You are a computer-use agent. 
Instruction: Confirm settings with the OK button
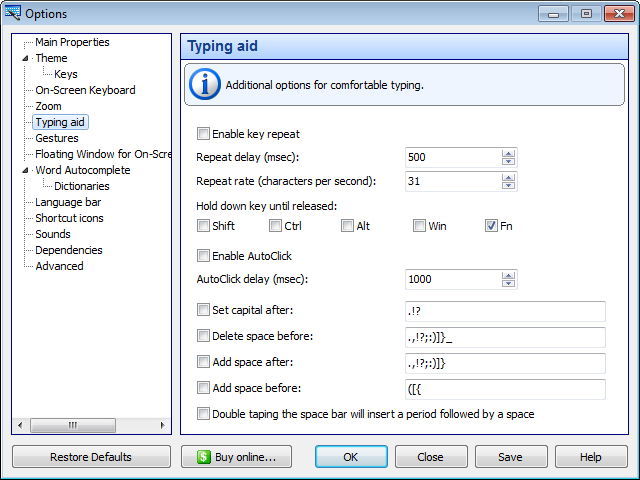point(351,457)
